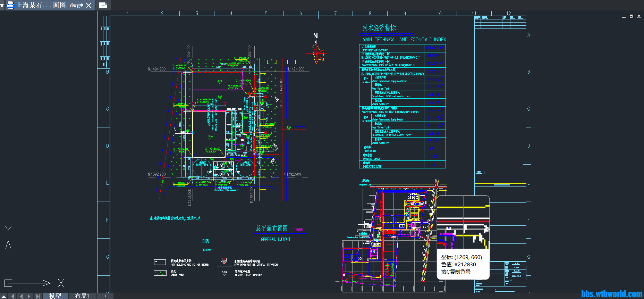Go to the next layout tab arrow
The width and height of the screenshot is (644, 299).
(x=29, y=296)
